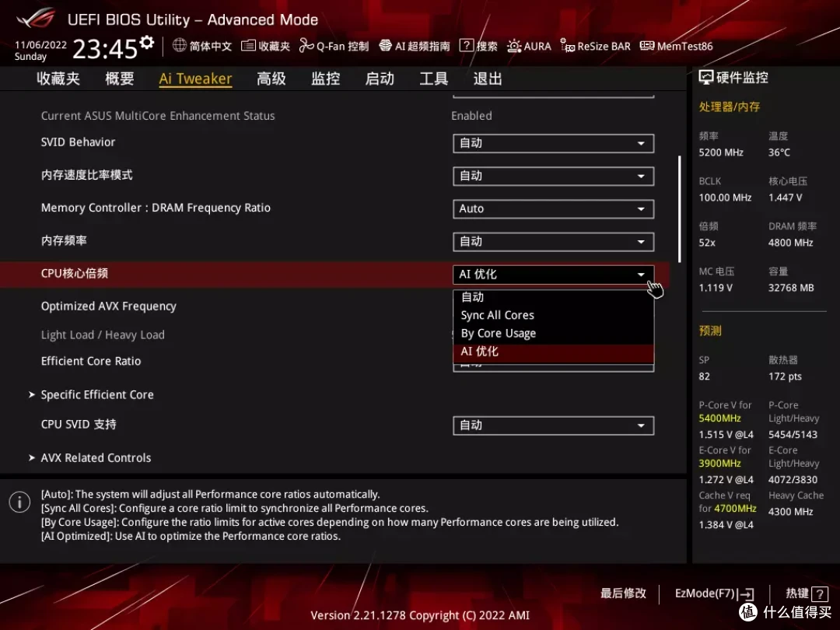Click 4800 MHz DRAM frequency value

point(791,243)
